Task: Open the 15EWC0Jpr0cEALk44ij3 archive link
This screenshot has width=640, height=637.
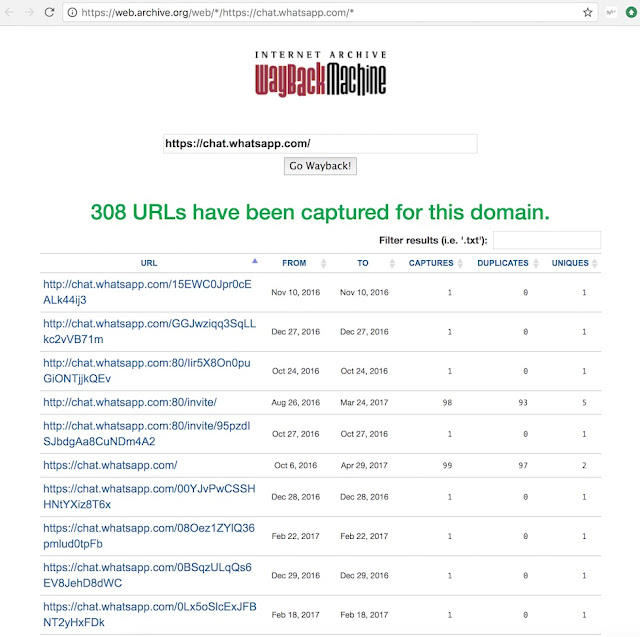Action: coord(147,292)
